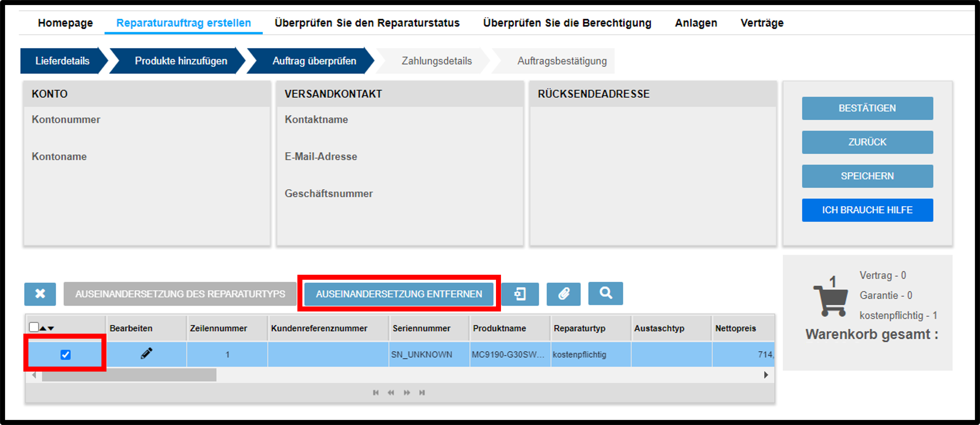Click the Nettopreis column header
Screen dimensions: 980x425
(x=743, y=328)
